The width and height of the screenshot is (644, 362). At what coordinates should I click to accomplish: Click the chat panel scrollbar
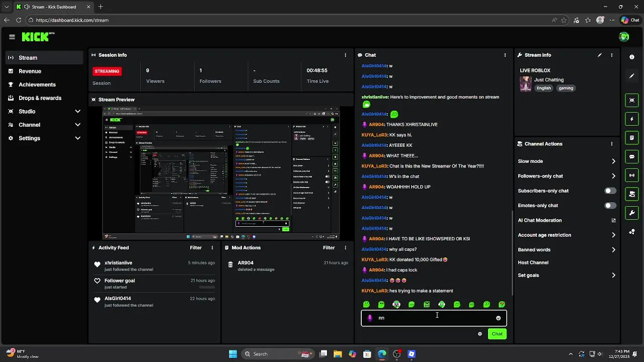512,253
